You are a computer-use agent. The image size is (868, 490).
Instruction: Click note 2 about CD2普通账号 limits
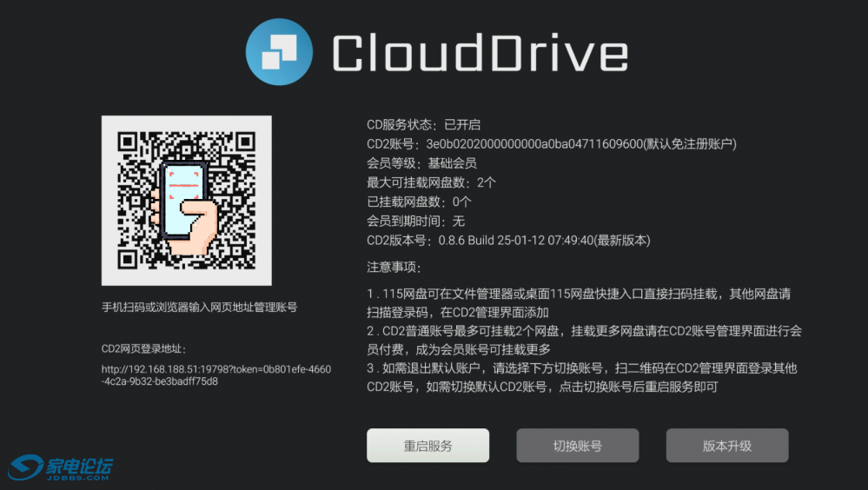point(584,340)
